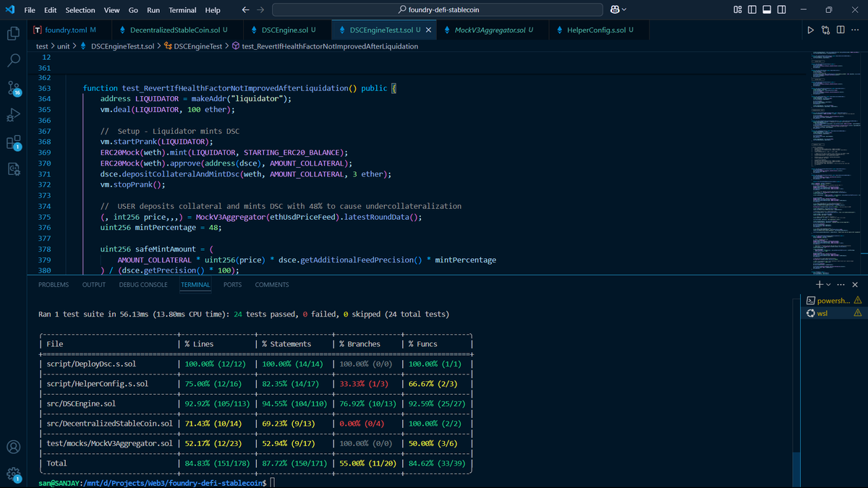Click the Open Changes compare icon

pos(826,30)
